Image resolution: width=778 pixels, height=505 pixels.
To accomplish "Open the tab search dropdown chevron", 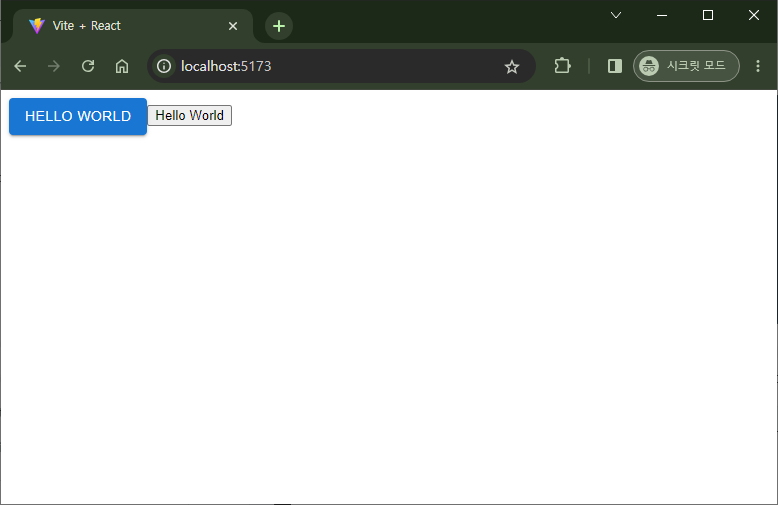I will point(616,15).
